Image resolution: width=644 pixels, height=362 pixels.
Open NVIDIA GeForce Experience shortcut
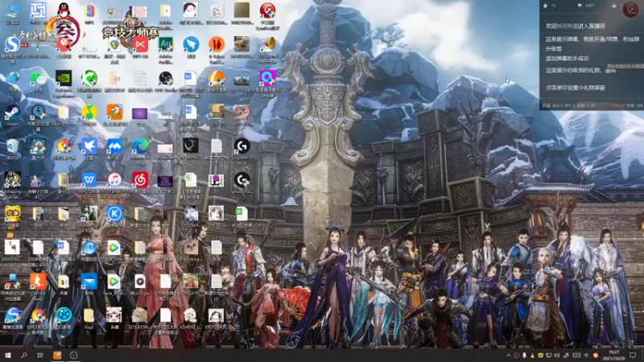point(64,78)
